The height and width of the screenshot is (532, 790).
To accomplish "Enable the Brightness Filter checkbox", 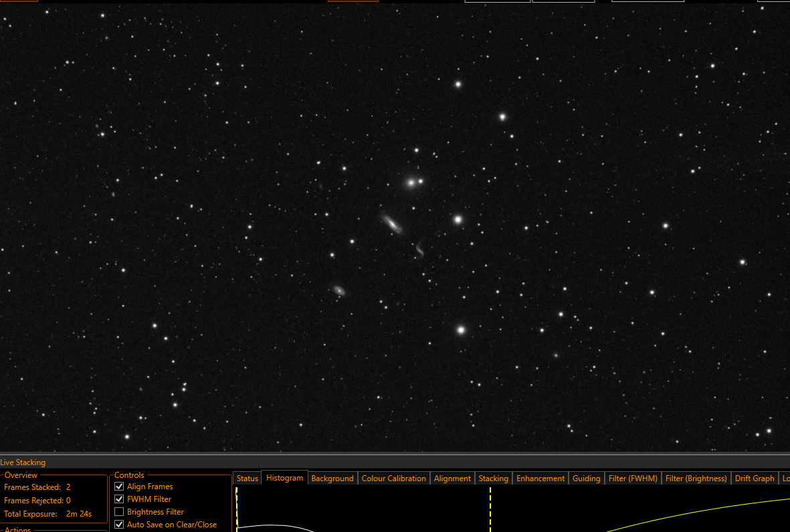I will (120, 511).
